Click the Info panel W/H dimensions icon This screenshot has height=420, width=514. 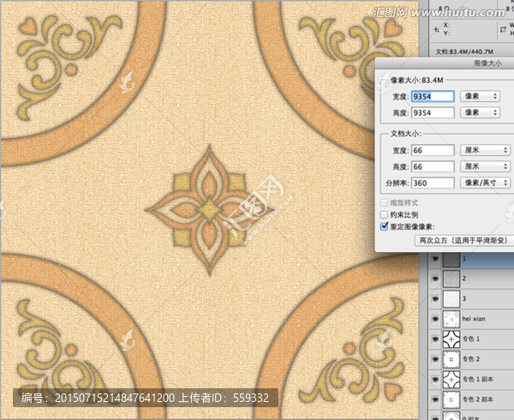(503, 29)
